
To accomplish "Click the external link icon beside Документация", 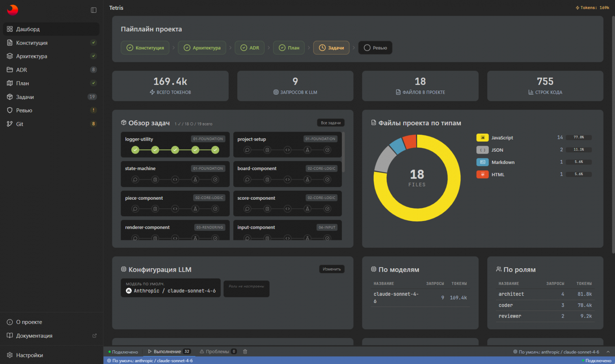I will 94,336.
